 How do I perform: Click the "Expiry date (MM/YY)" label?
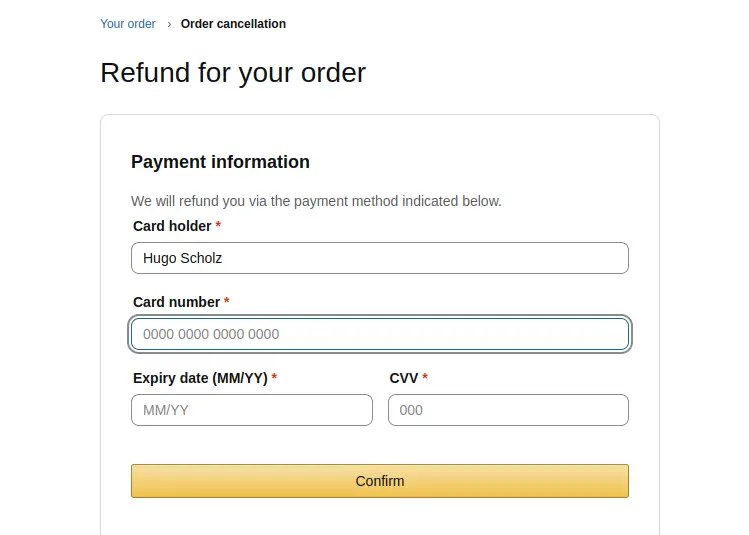pos(200,378)
